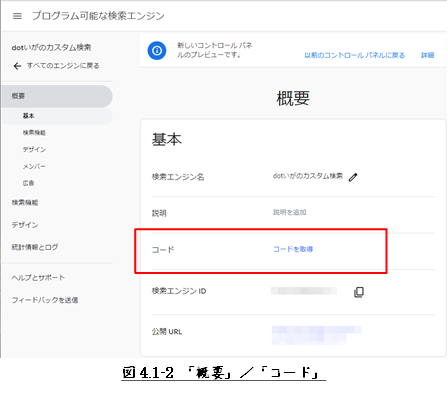Click the 検索エンジン名 label
Screen dimensions: 448x393
point(178,177)
